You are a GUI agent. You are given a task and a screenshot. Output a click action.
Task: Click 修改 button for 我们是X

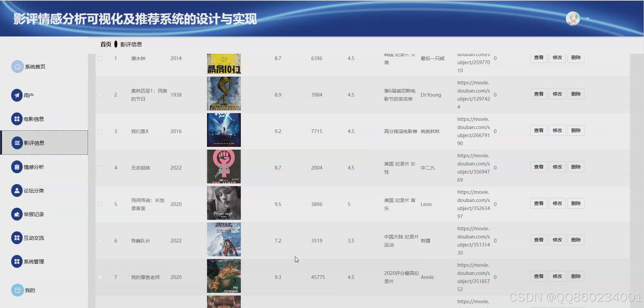(557, 130)
